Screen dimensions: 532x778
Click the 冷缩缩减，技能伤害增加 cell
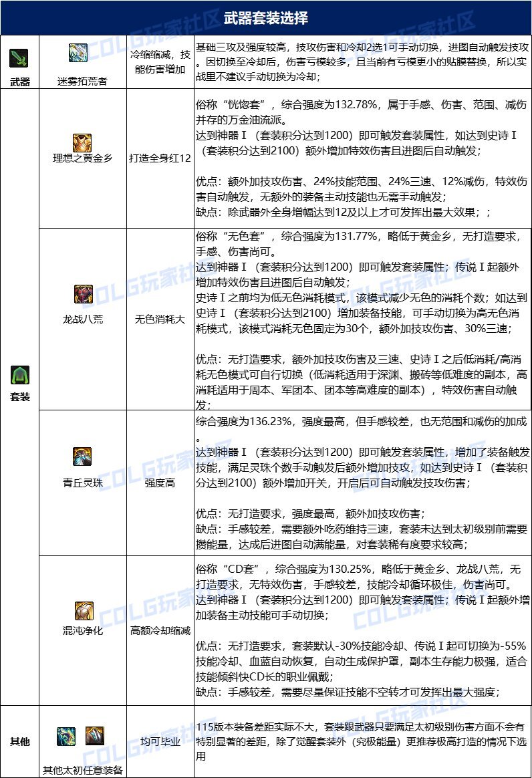(160, 62)
